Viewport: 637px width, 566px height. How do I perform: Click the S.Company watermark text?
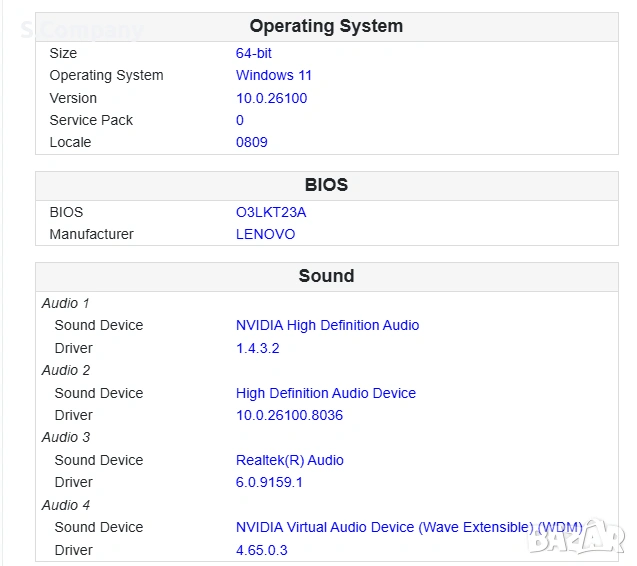click(x=82, y=29)
